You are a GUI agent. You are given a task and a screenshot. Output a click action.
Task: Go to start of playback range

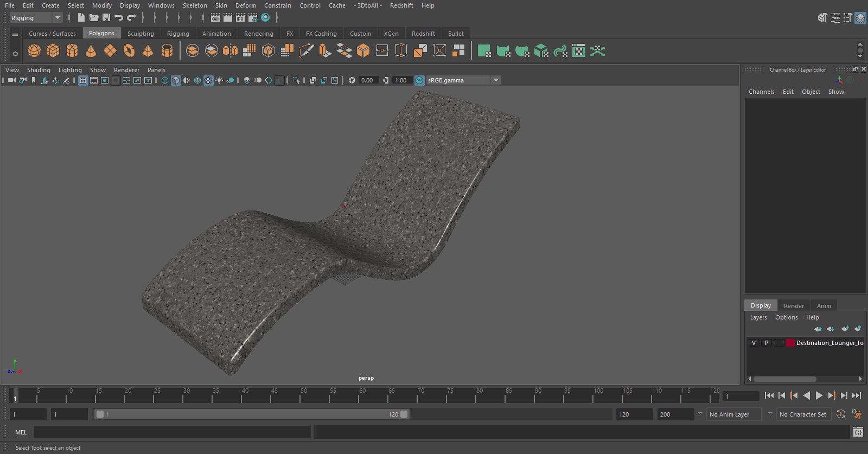(x=769, y=396)
